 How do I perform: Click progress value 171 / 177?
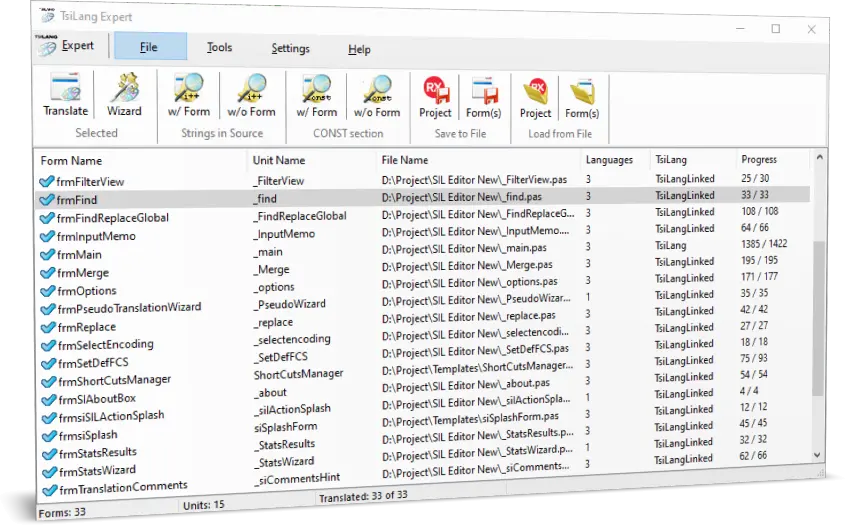tap(759, 277)
